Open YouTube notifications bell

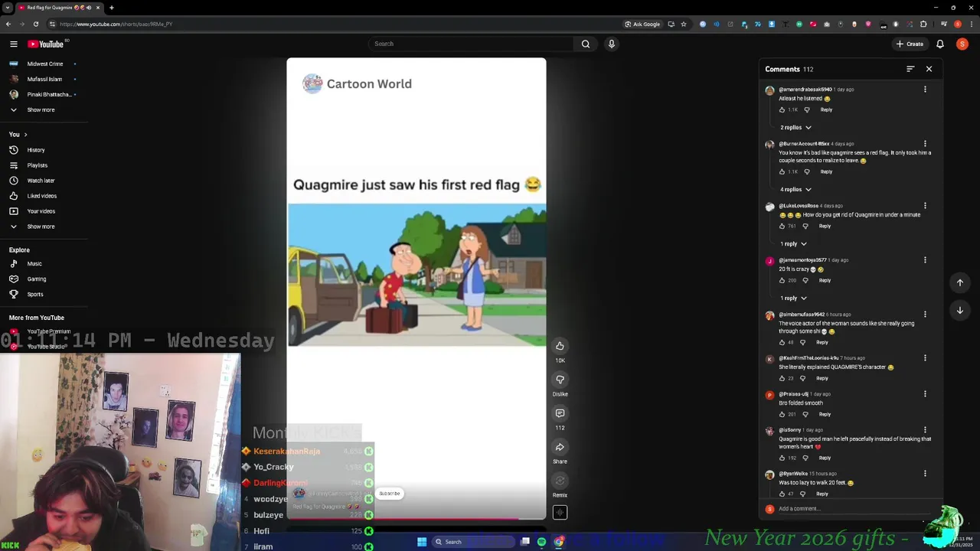coord(939,44)
